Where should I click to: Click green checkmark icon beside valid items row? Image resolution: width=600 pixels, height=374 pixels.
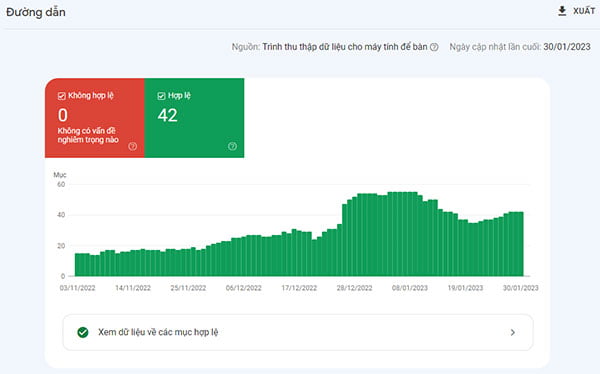83,332
